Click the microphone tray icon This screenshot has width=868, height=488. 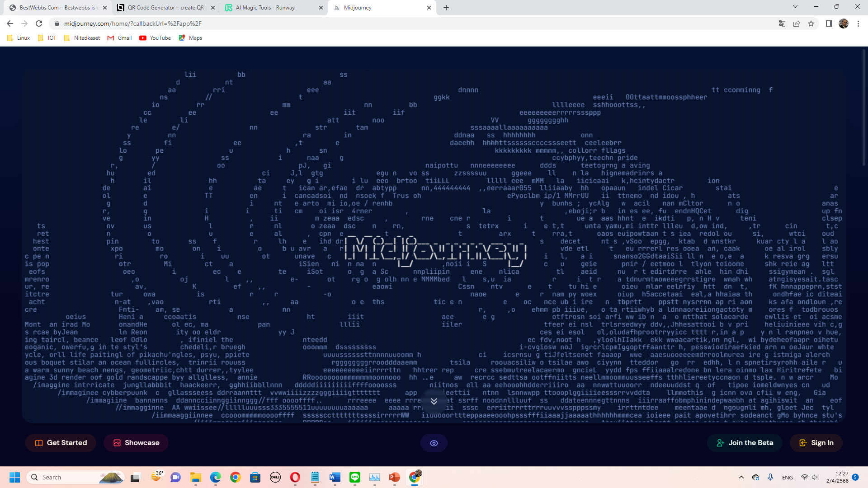pyautogui.click(x=771, y=477)
